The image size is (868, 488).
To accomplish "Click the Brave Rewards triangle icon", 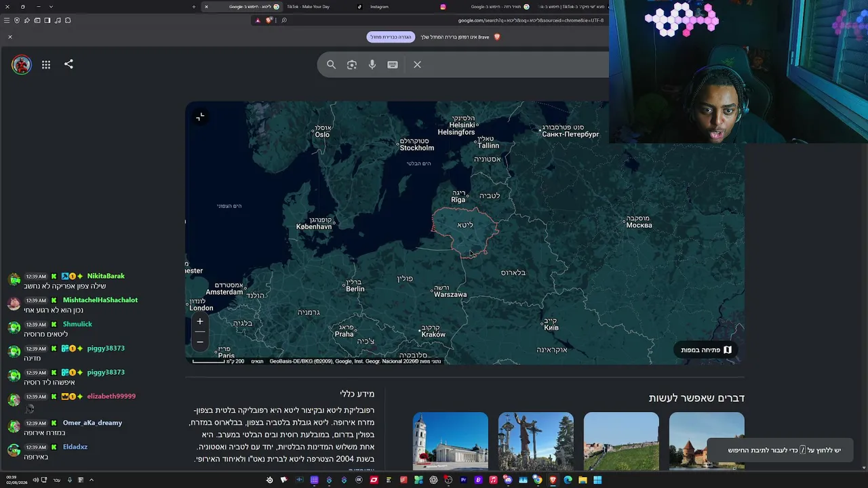I will point(258,20).
